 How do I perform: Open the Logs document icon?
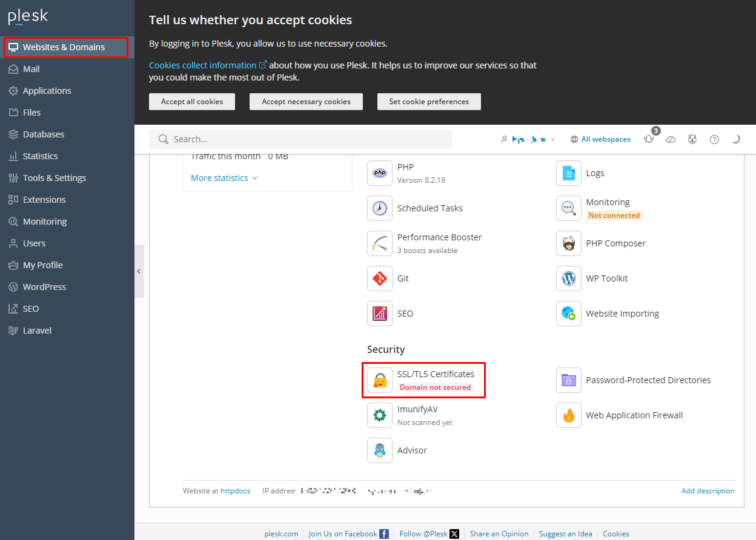point(569,173)
